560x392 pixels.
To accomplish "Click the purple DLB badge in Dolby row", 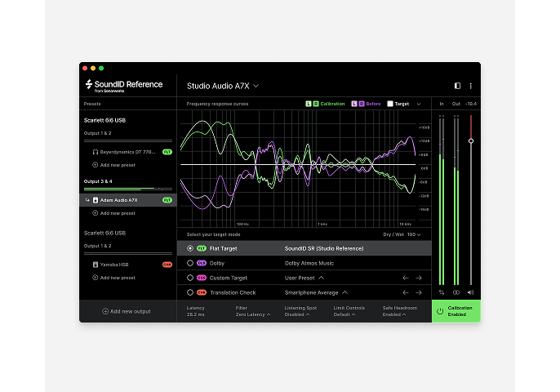I will [x=202, y=263].
